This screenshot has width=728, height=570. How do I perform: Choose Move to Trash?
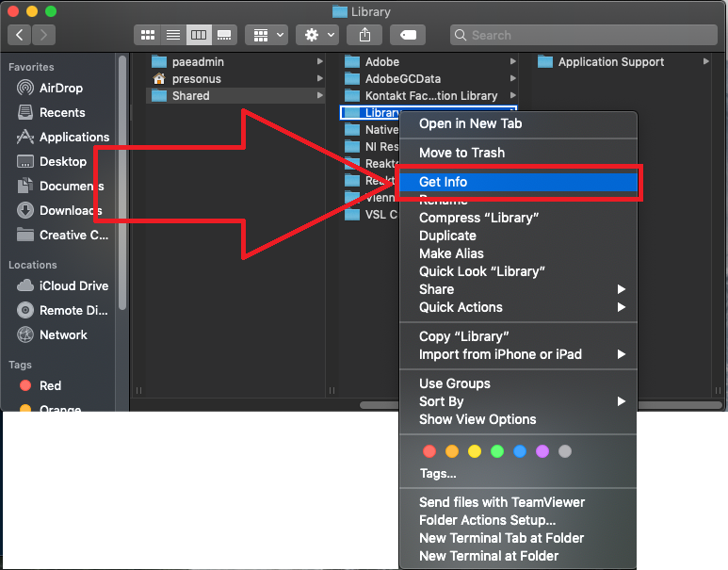[x=518, y=153]
